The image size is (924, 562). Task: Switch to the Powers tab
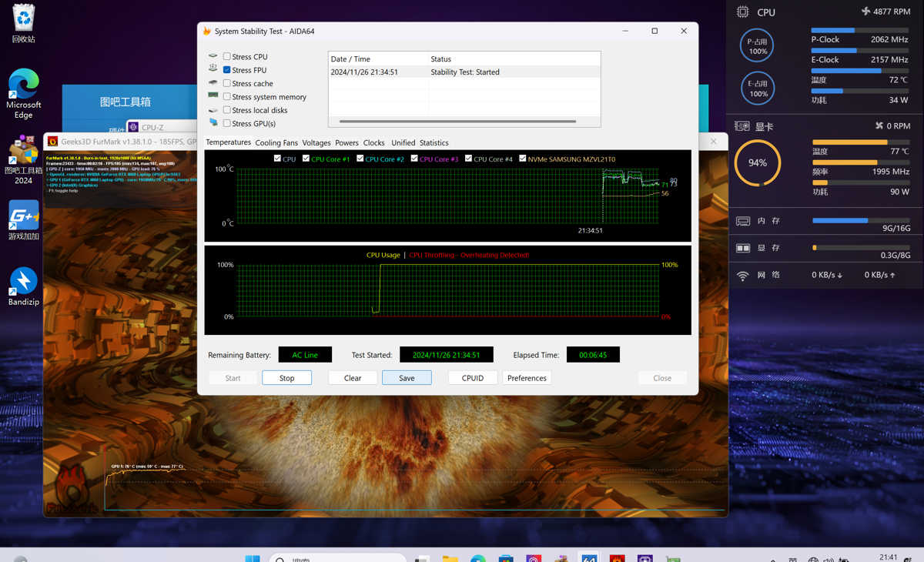[346, 143]
